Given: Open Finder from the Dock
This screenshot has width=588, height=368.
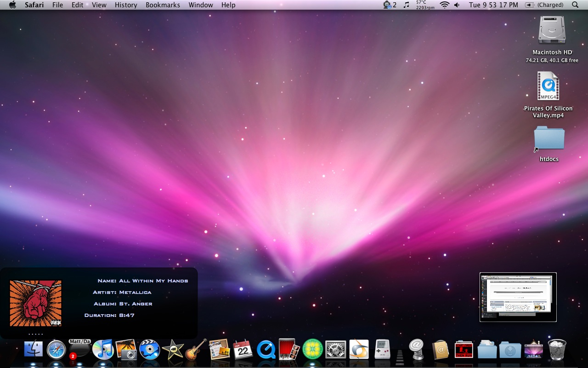Looking at the screenshot, I should 33,350.
